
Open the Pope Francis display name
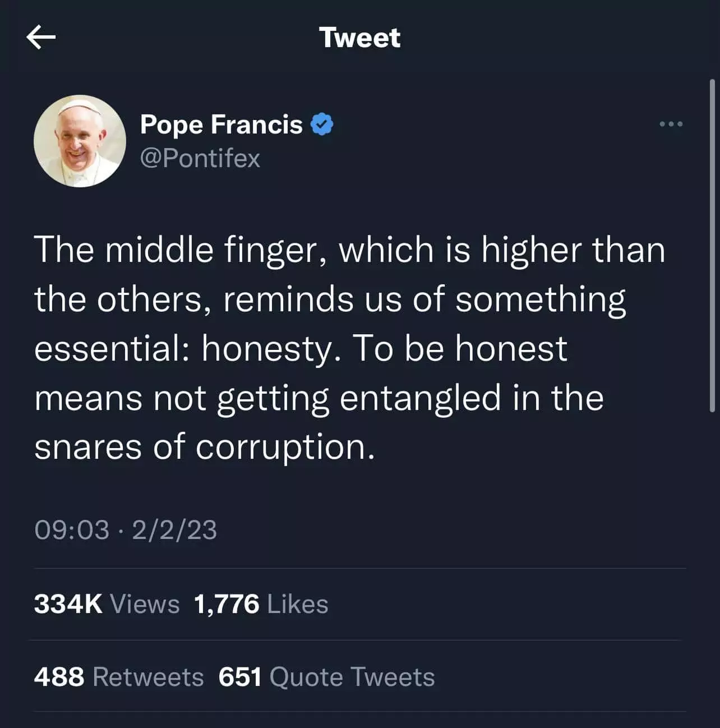221,125
